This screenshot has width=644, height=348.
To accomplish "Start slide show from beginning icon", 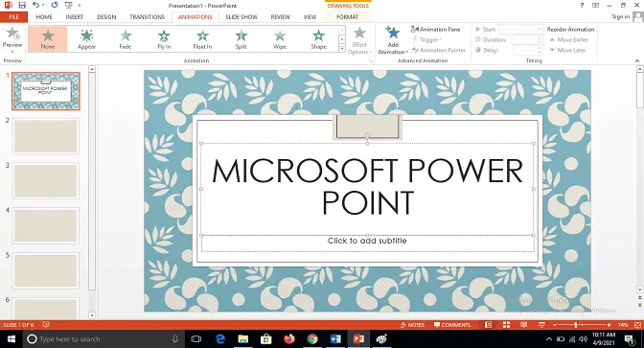I will coord(68,6).
